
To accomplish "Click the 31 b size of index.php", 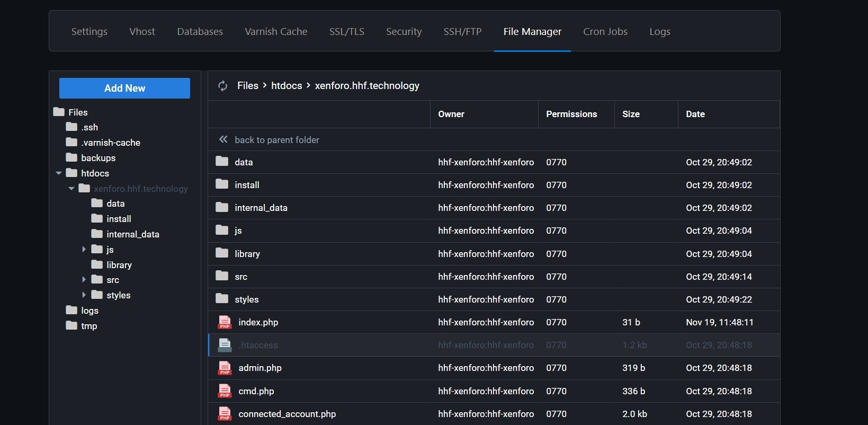I will point(631,322).
